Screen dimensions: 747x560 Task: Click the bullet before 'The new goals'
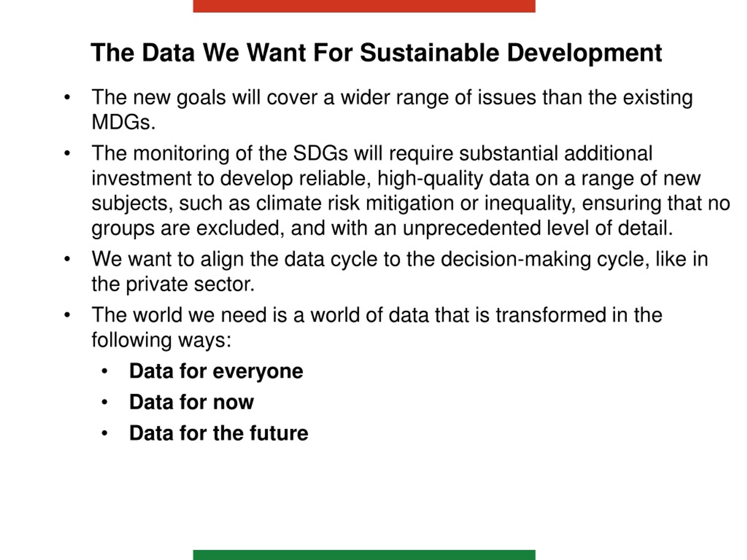click(67, 97)
